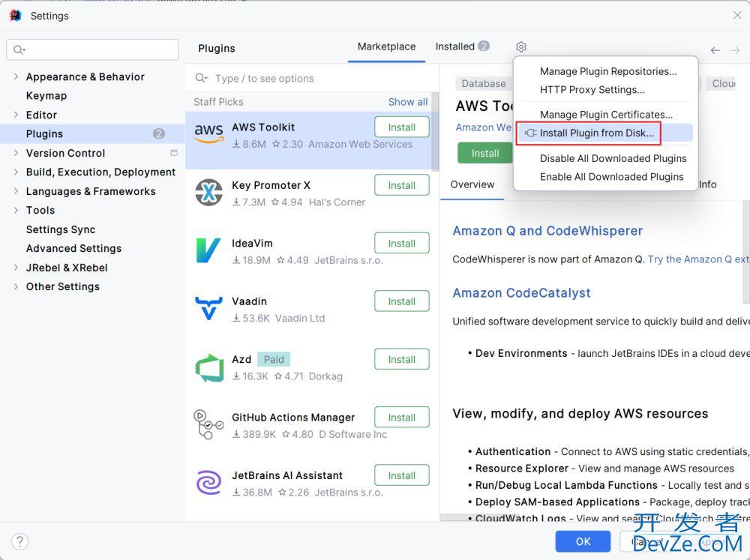Screen dimensions: 750x560
Task: Install GitHub Actions Manager plugin
Action: click(x=402, y=417)
